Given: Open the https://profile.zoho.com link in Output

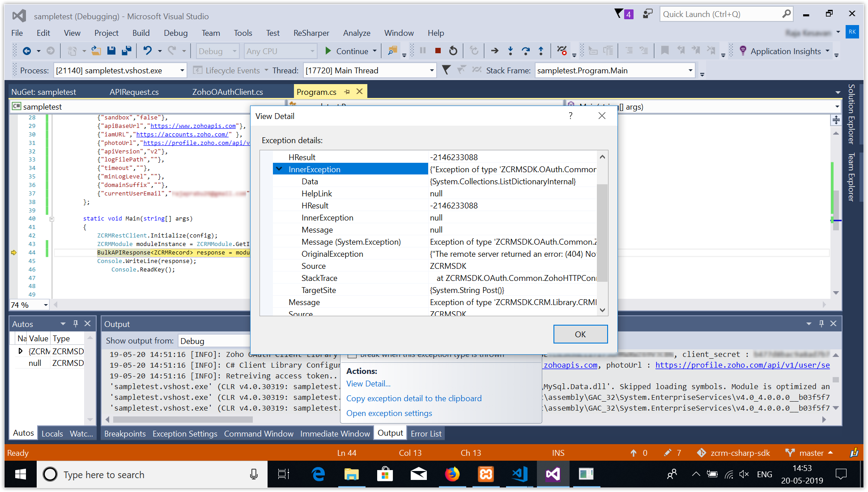Looking at the screenshot, I should 742,365.
